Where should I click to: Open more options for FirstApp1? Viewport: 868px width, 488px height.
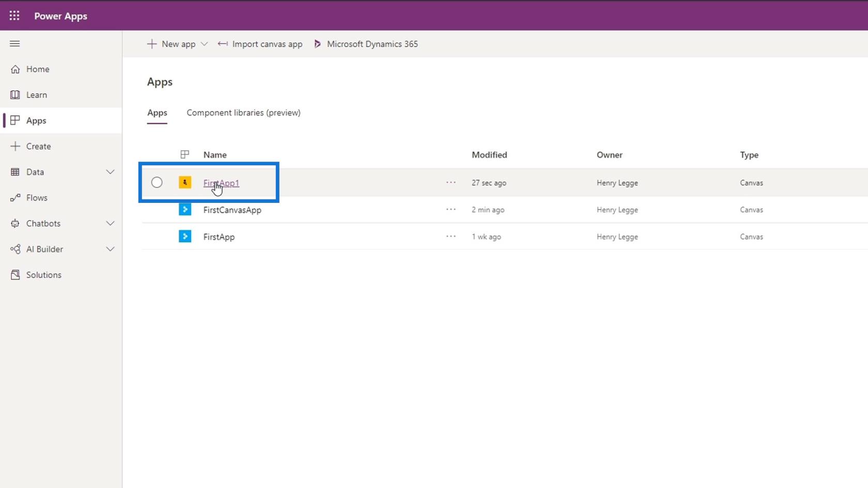[451, 182]
